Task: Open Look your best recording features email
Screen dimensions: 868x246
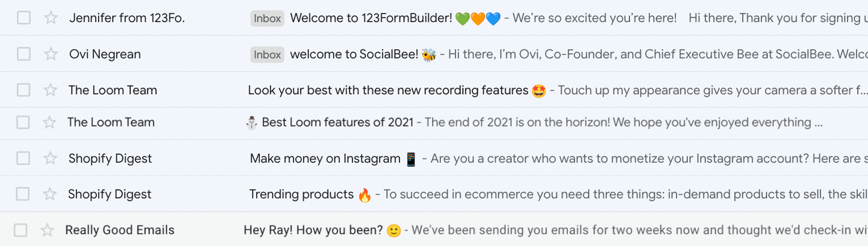Action: point(388,90)
